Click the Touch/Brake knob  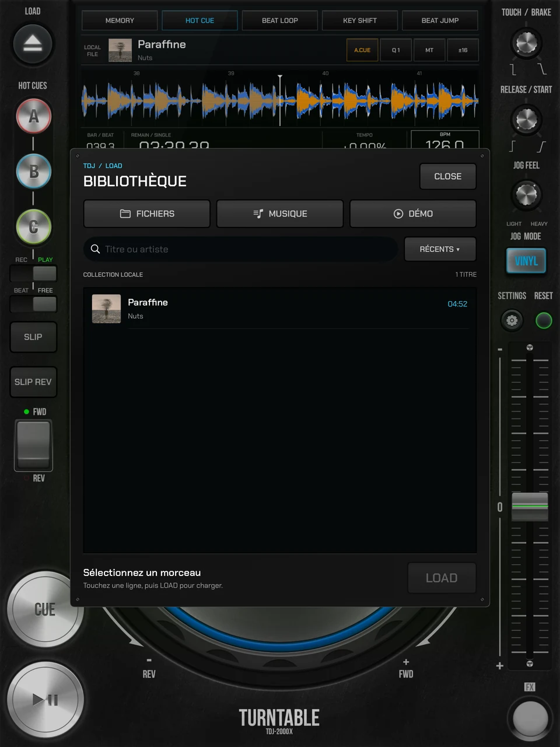pyautogui.click(x=526, y=43)
